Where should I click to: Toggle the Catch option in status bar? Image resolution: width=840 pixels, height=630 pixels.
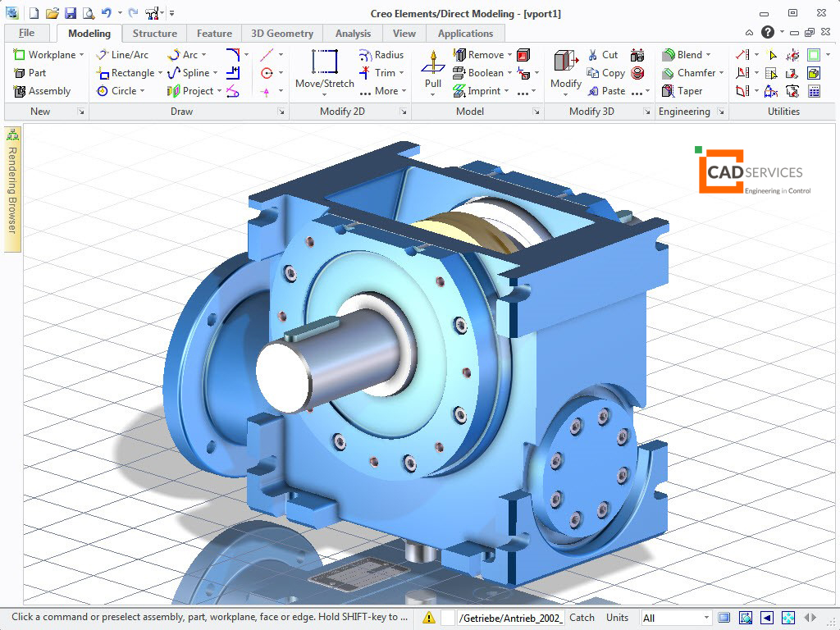click(x=582, y=618)
